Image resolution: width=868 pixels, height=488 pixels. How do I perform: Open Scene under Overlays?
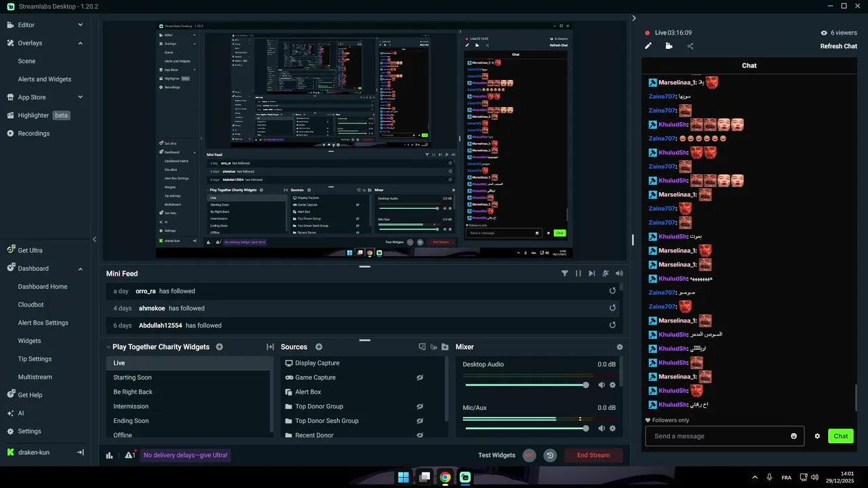(26, 61)
